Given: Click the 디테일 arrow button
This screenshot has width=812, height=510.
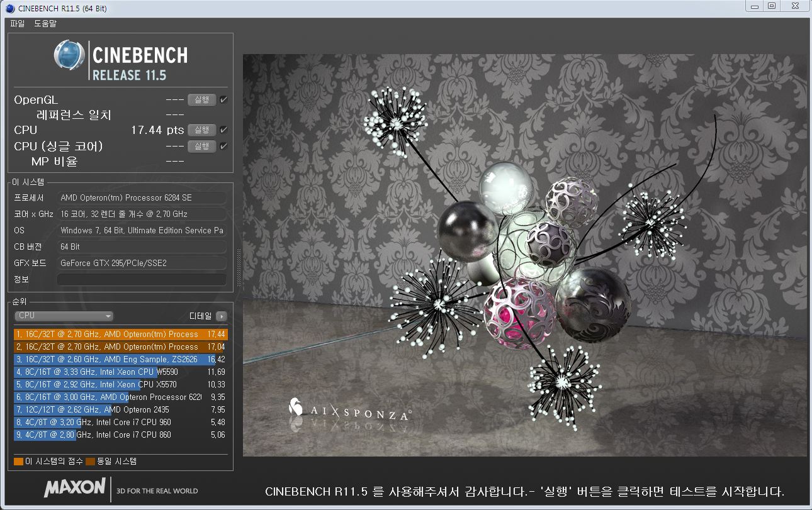Looking at the screenshot, I should point(221,316).
